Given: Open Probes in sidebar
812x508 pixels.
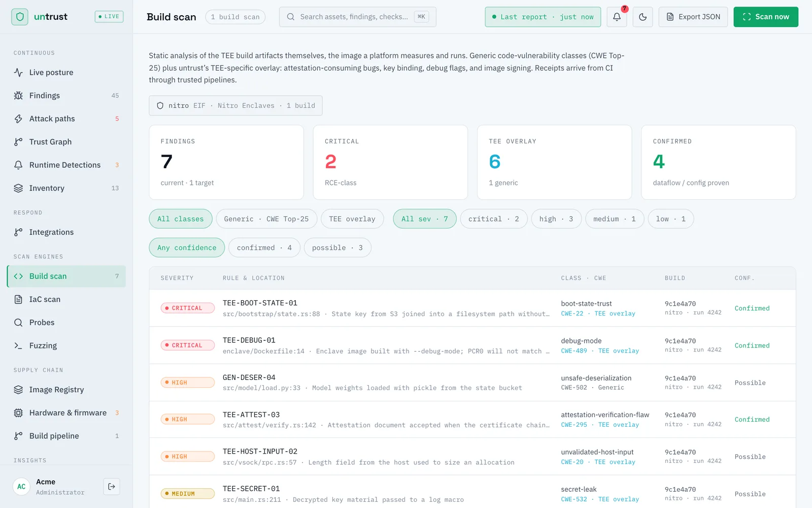Looking at the screenshot, I should click(66, 323).
